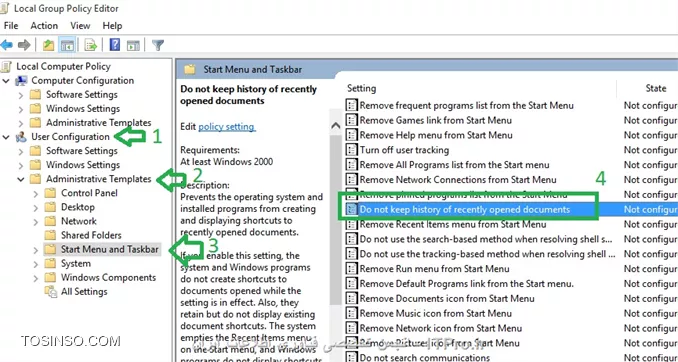The width and height of the screenshot is (678, 362).
Task: Expand the Network tree node
Action: click(36, 221)
